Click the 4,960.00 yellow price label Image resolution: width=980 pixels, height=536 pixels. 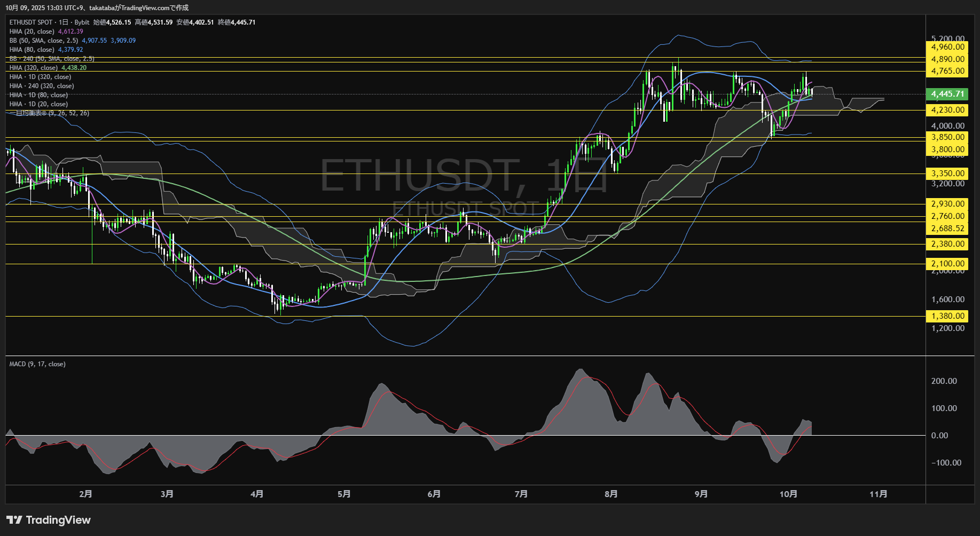point(947,47)
